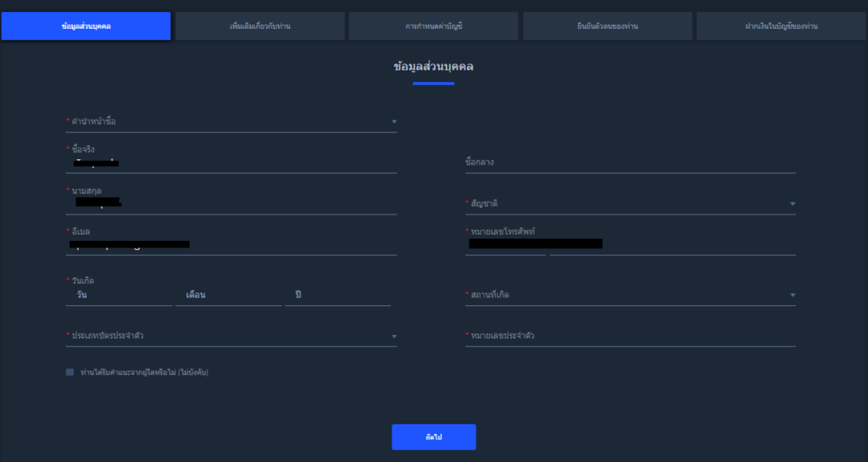
Task: Focus the ชื่อกลาง middle name field
Action: pyautogui.click(x=630, y=162)
